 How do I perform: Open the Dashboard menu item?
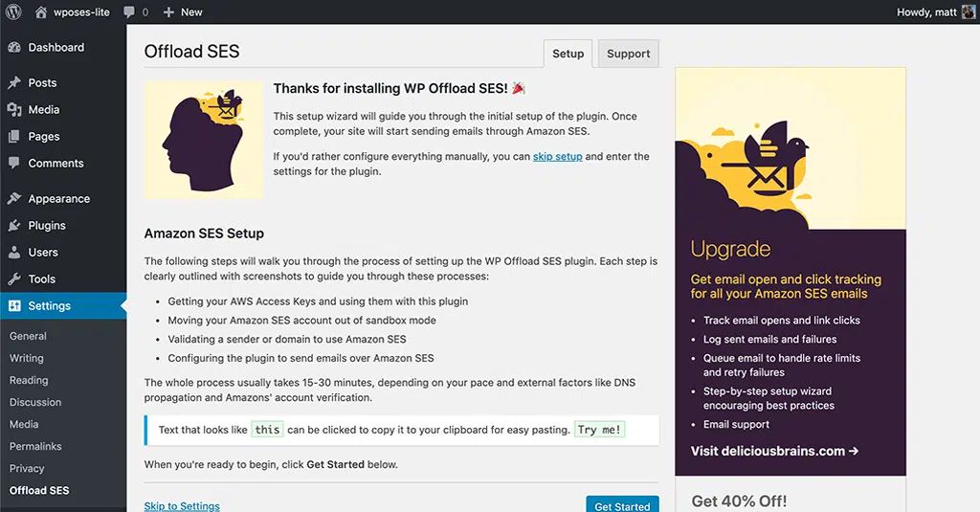56,48
